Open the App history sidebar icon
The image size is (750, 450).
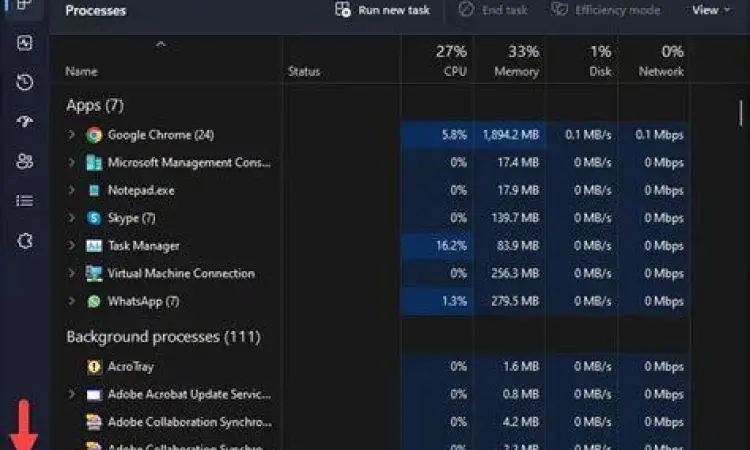(x=25, y=82)
